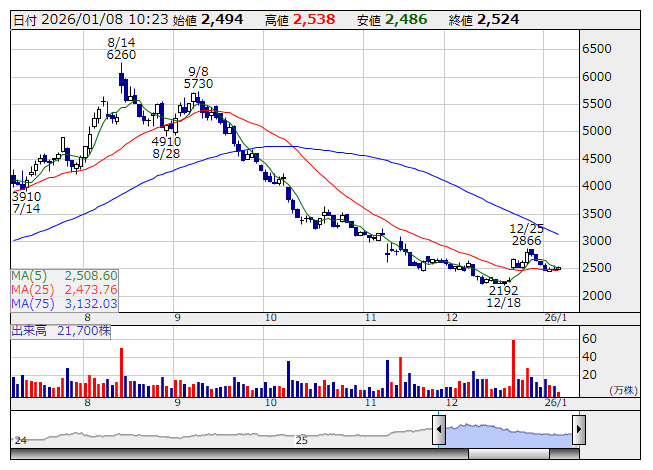Click the year 24 marker in navigator
The width and height of the screenshot is (653, 470).
click(x=20, y=439)
